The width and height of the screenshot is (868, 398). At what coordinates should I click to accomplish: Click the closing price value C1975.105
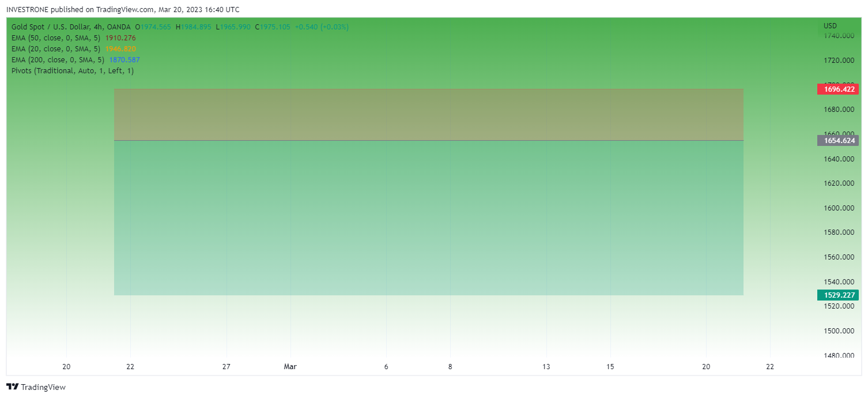point(273,27)
